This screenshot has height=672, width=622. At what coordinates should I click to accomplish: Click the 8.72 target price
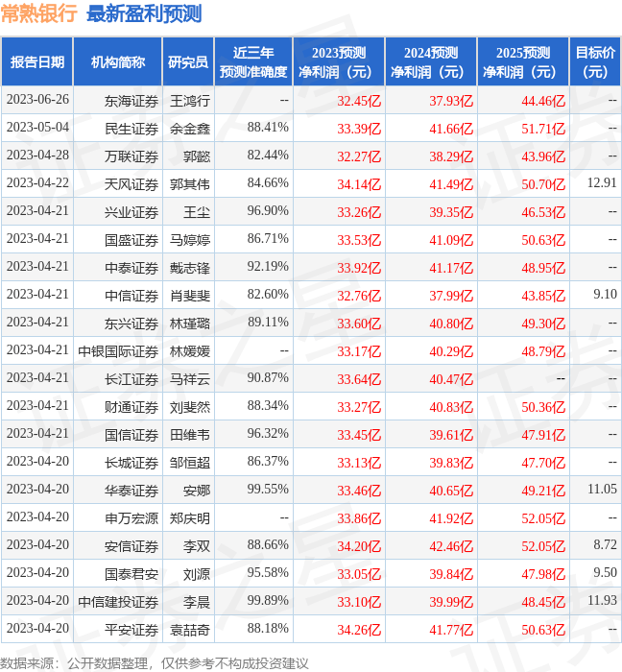click(x=605, y=545)
